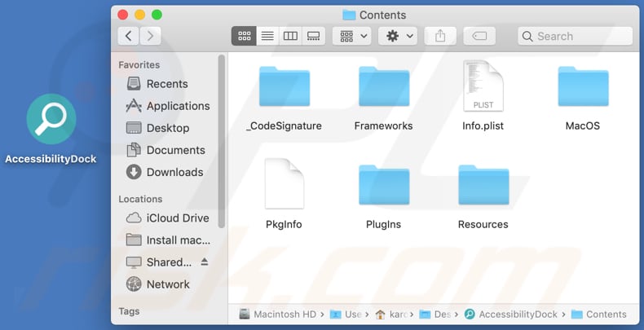Select the Frameworks folder icon
The width and height of the screenshot is (644, 330).
coord(384,86)
